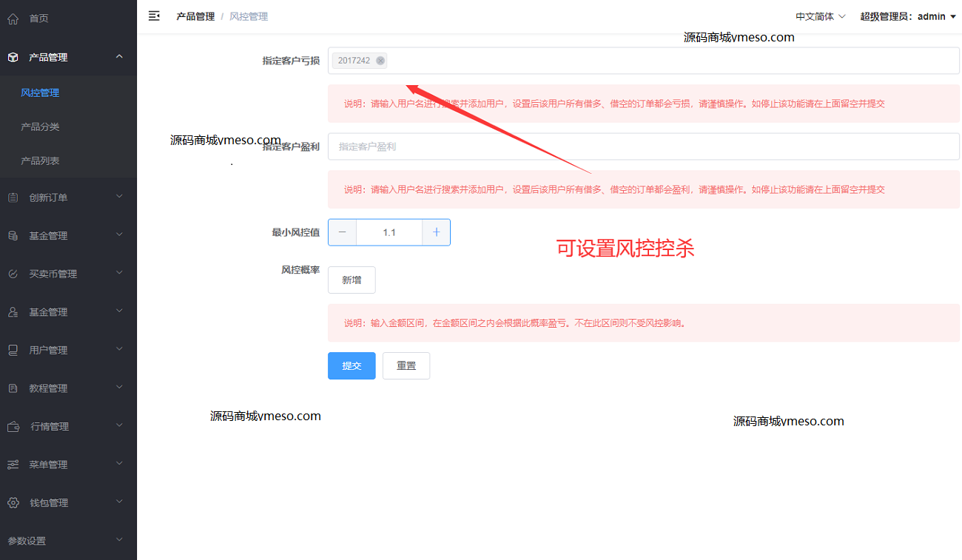Screen dimensions: 962x560
Task: Open the 菜单管理 menu label
Action: [48, 465]
